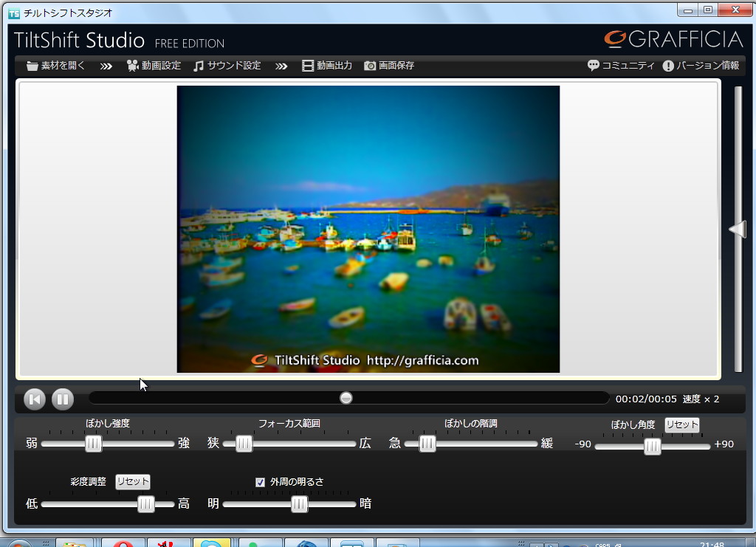Click the ぼかしの階調 blur gradation slider handle

tap(427, 444)
